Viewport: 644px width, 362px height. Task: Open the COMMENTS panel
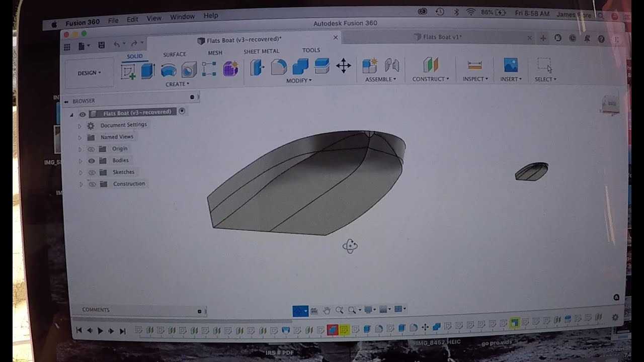(96, 310)
